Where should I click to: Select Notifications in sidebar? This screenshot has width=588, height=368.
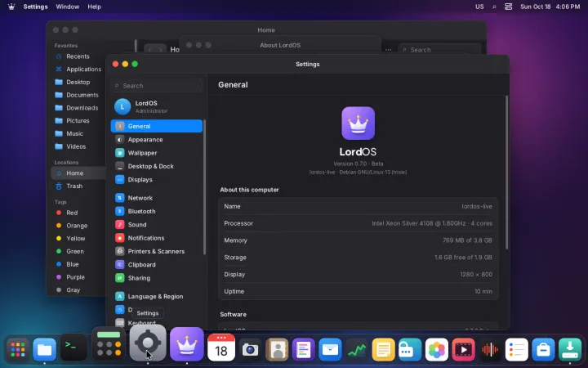[156, 238]
